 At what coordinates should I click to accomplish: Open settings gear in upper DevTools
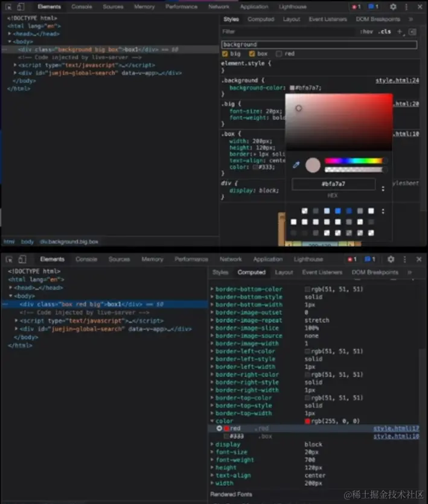click(393, 7)
